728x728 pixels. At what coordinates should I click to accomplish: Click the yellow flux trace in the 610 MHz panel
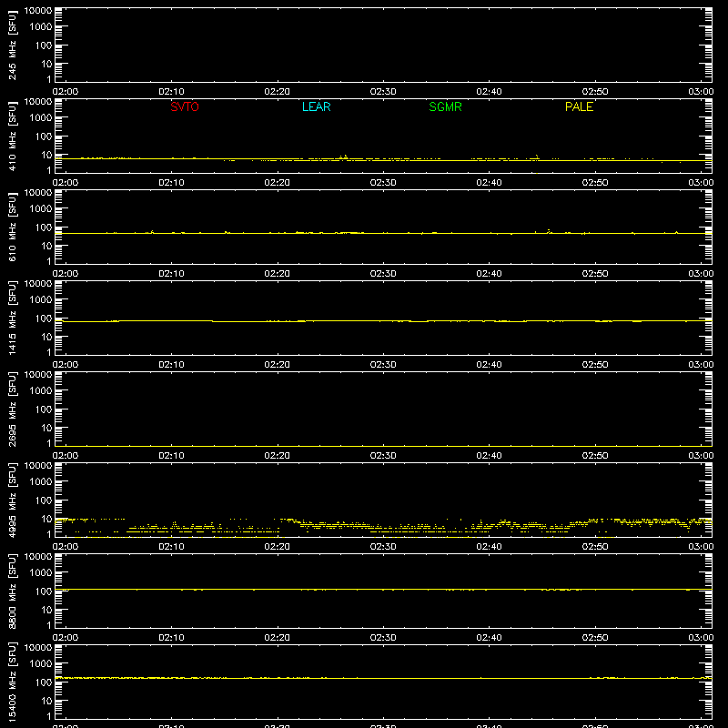click(x=383, y=233)
